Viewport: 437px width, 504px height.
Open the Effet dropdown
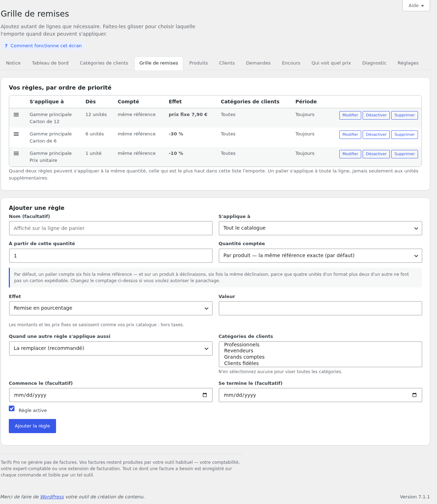tap(111, 308)
